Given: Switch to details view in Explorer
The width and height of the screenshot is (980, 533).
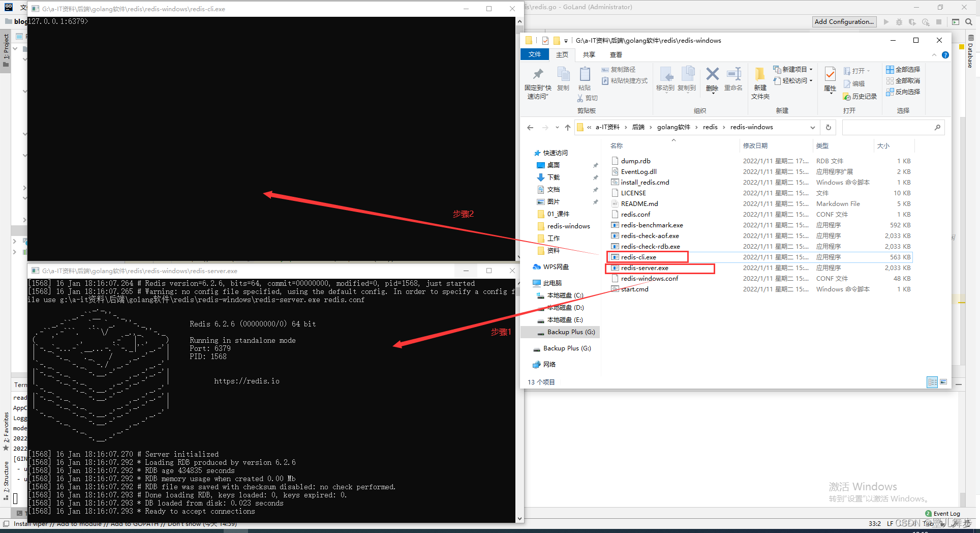Looking at the screenshot, I should coord(932,382).
